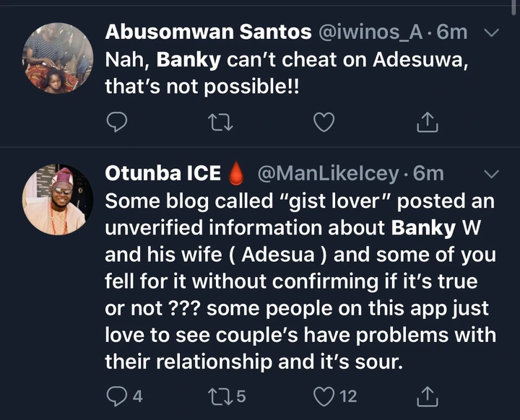Reply to Abusomwan Santos' tweet

[117, 123]
